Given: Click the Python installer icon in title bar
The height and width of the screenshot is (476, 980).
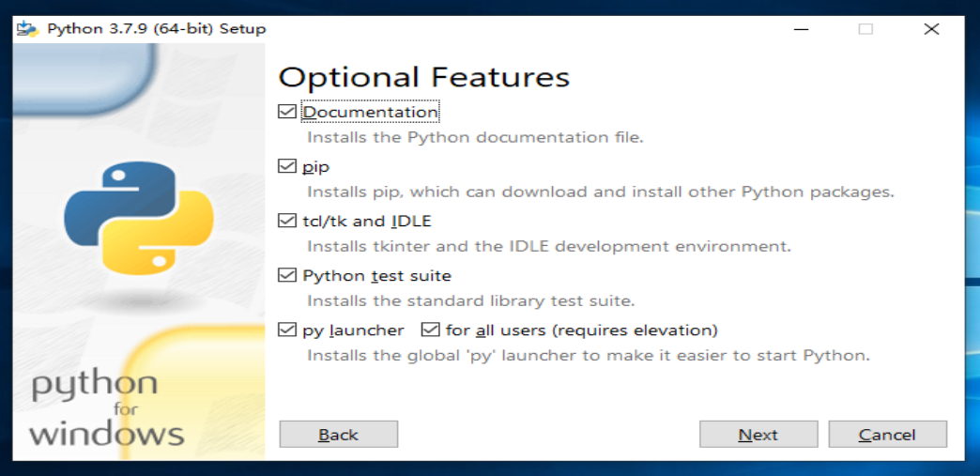Looking at the screenshot, I should pos(27,29).
